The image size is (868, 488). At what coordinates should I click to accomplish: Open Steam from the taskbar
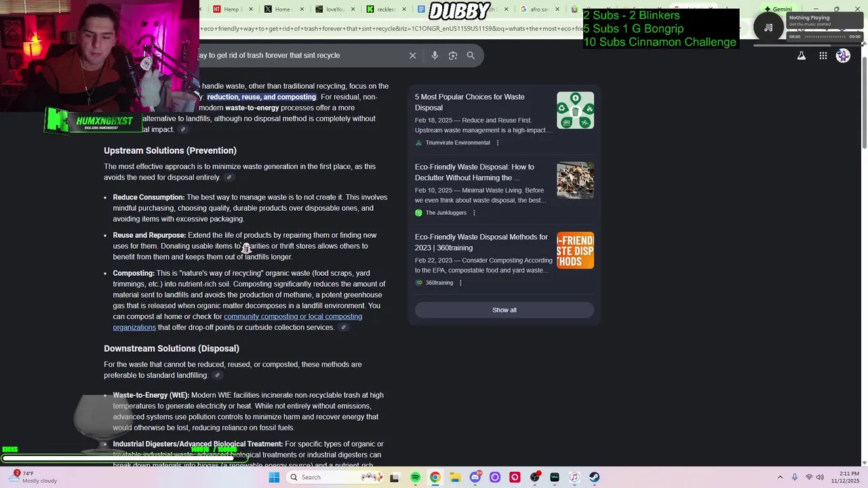(x=594, y=477)
